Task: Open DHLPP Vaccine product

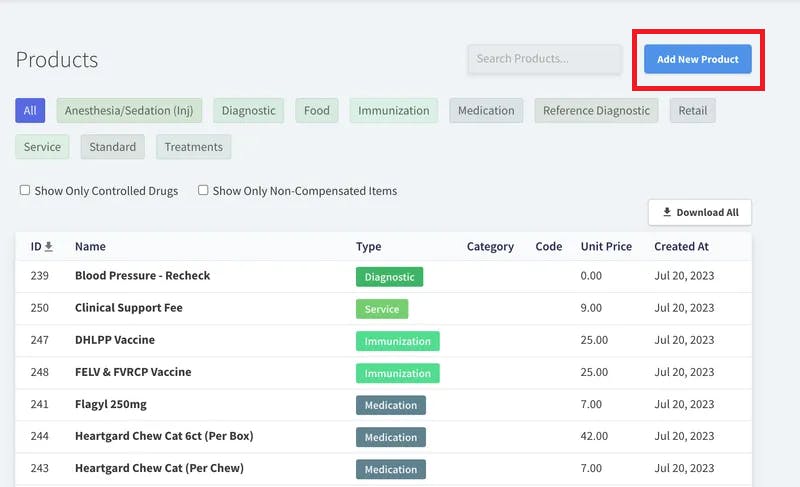Action: coord(115,340)
